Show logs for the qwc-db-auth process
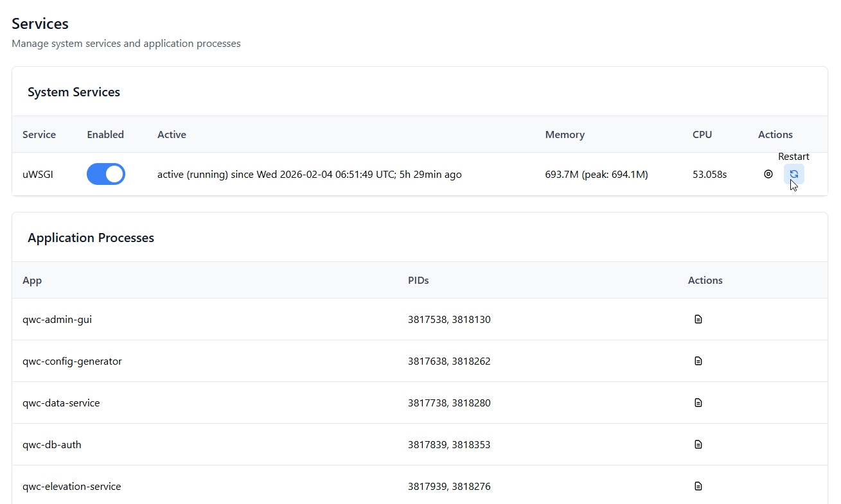The height and width of the screenshot is (504, 841). point(698,444)
